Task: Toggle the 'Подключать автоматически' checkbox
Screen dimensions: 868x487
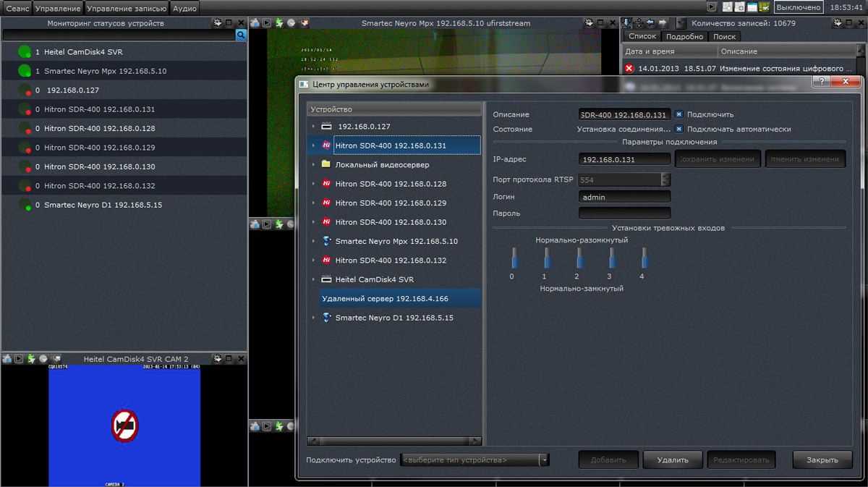Action: (679, 130)
